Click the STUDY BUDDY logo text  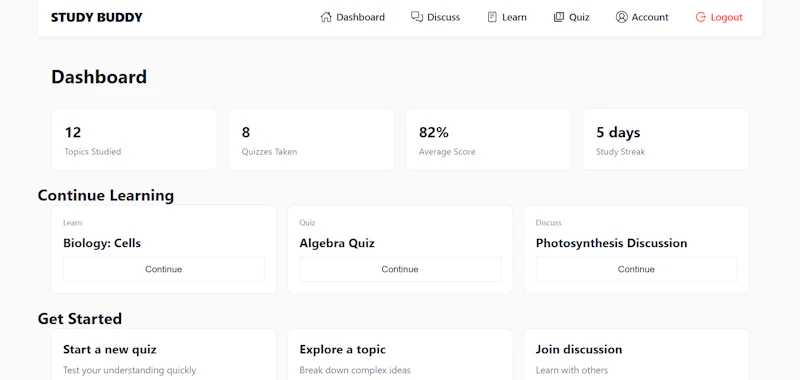tap(97, 17)
